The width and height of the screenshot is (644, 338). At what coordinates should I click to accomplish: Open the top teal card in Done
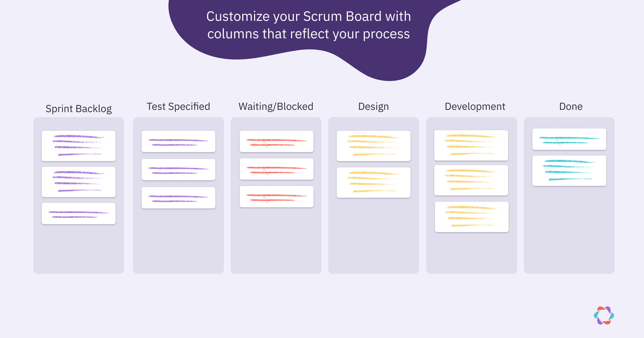coord(569,139)
